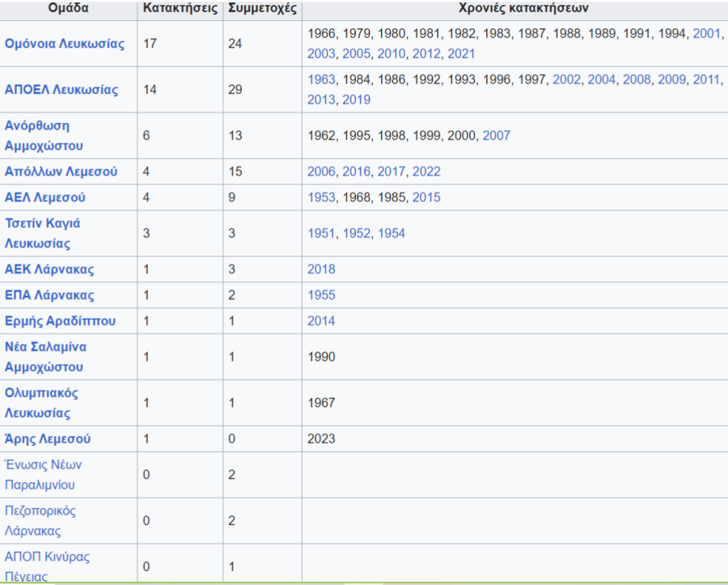Image resolution: width=728 pixels, height=585 pixels.
Task: Follow the 1955 year link for ΕΠΑ
Action: click(321, 295)
